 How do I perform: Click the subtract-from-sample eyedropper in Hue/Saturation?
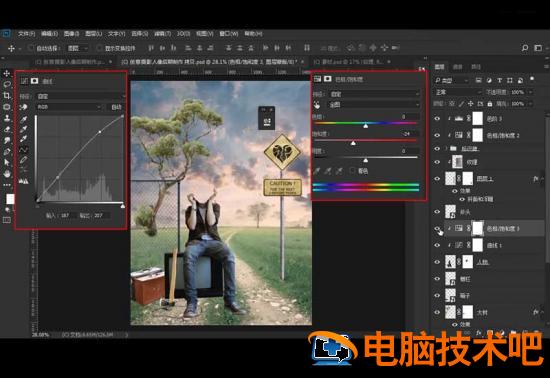coord(339,171)
